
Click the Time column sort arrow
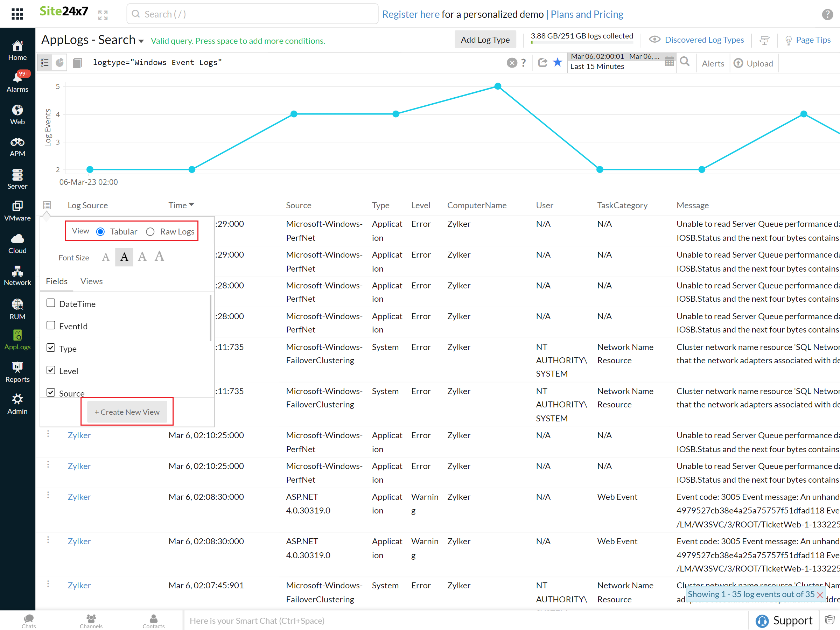191,205
